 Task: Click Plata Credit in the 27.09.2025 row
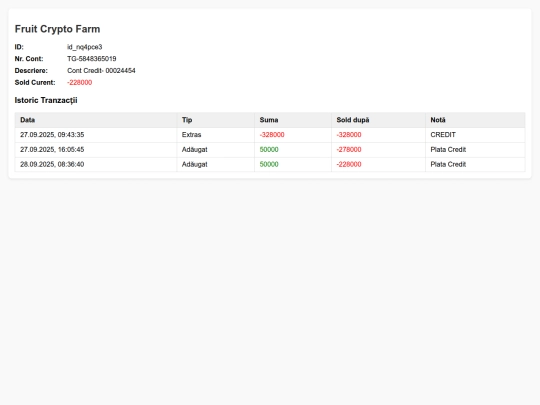448,149
